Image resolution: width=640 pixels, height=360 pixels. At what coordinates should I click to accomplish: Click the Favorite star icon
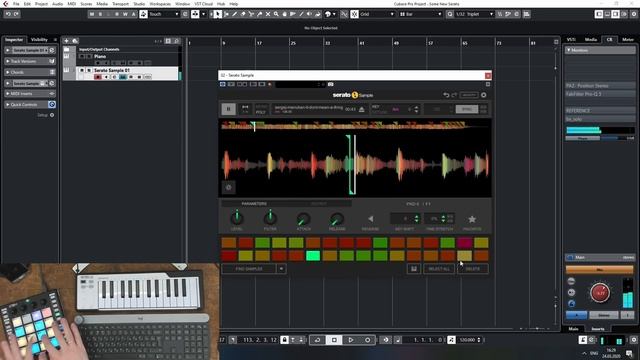pos(472,219)
